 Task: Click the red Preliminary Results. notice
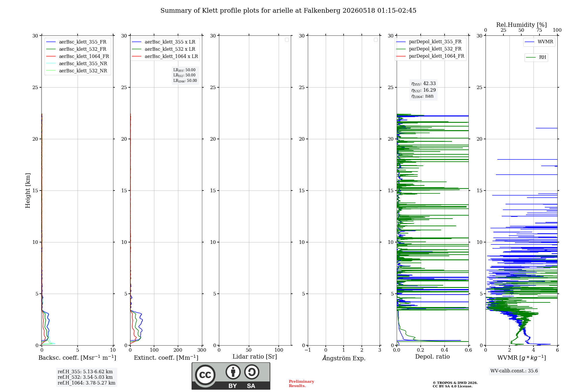[x=301, y=384]
